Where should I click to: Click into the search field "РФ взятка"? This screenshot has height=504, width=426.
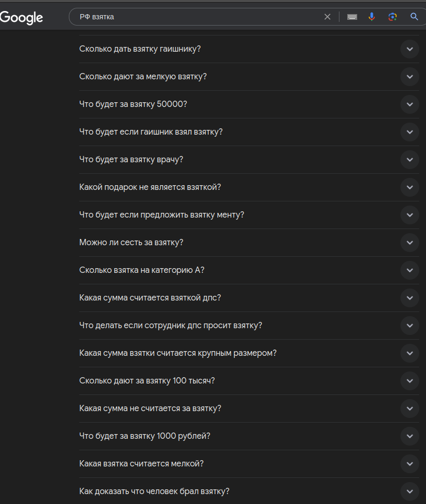tap(198, 17)
